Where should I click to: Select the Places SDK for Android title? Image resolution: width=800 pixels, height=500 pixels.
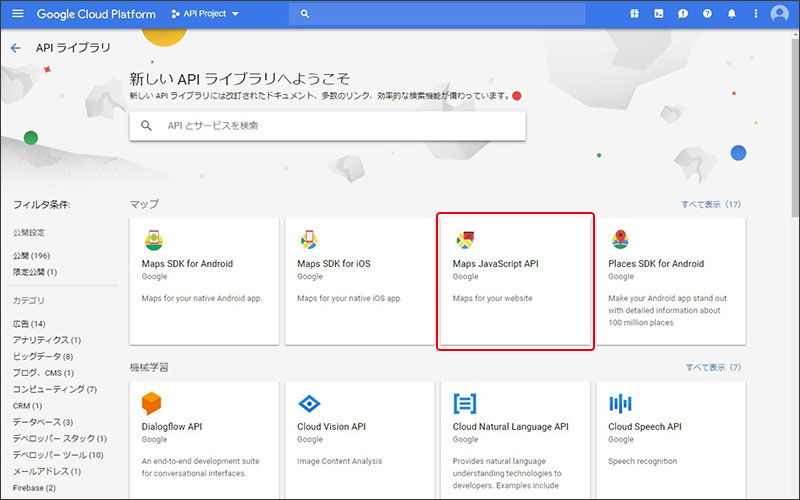pyautogui.click(x=656, y=264)
